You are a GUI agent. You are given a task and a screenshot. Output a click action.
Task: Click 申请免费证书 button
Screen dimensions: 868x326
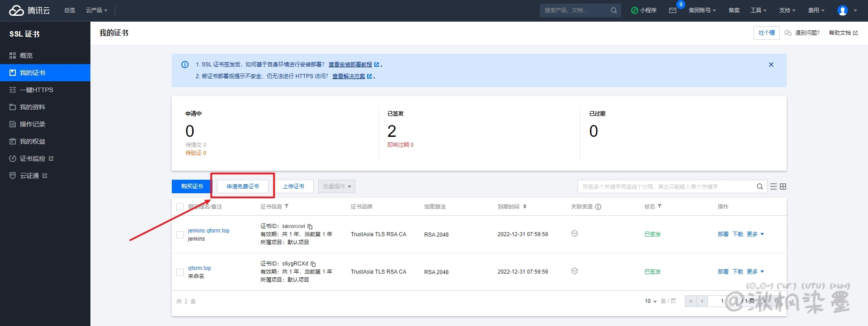[x=243, y=186]
